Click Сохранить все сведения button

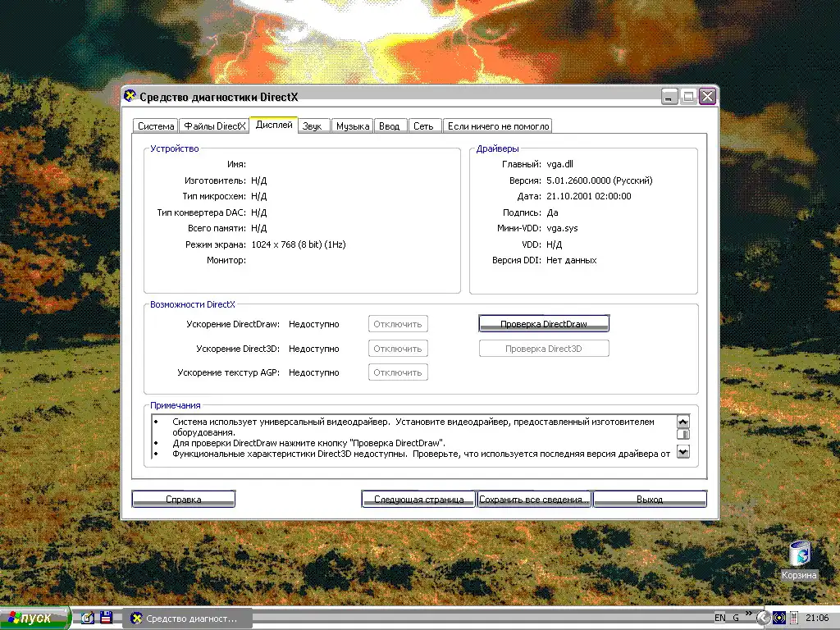[534, 499]
